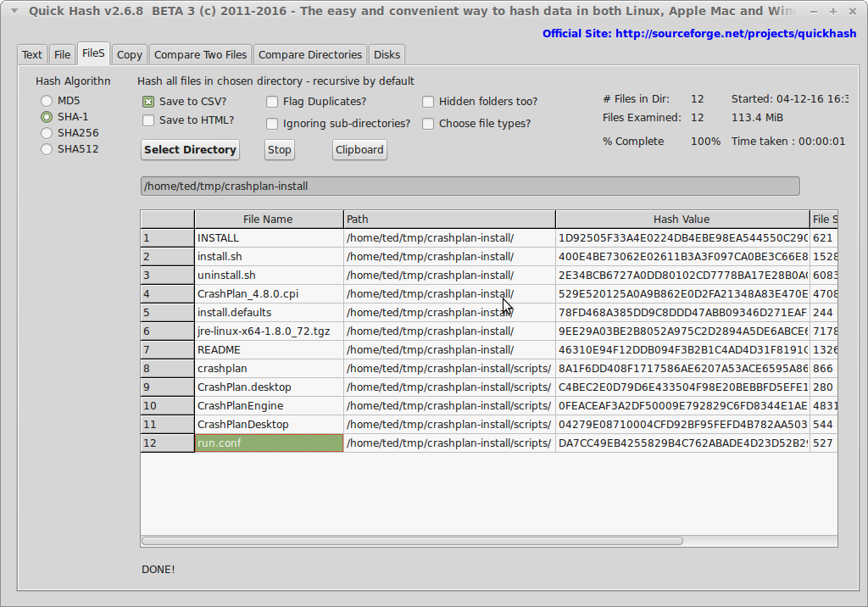Open the Compare Directories tab
The width and height of the screenshot is (868, 607).
[309, 54]
